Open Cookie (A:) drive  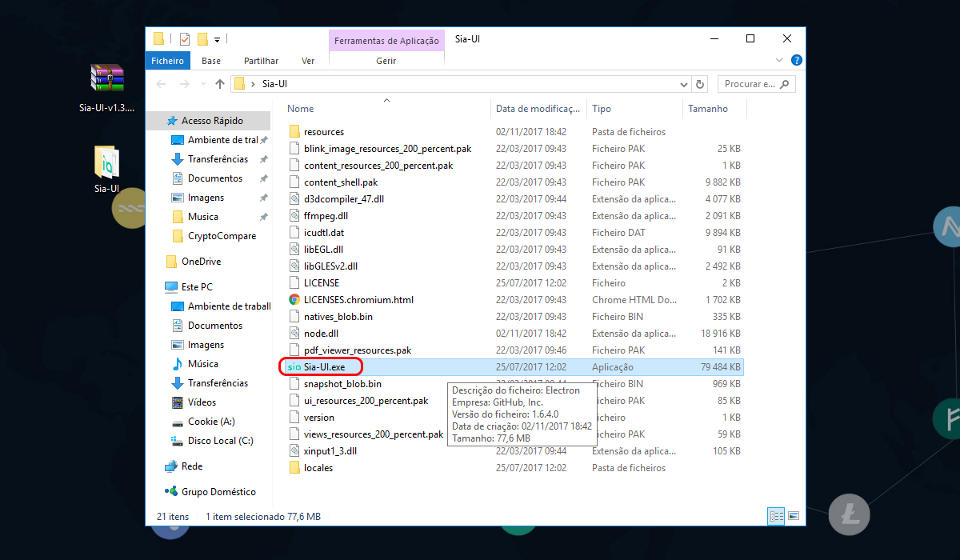click(211, 422)
